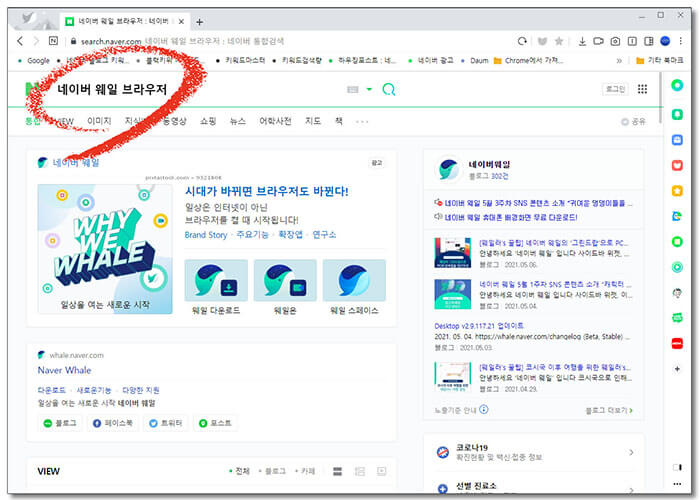700x500 pixels.
Task: Open a new tab with plus button
Action: click(200, 22)
